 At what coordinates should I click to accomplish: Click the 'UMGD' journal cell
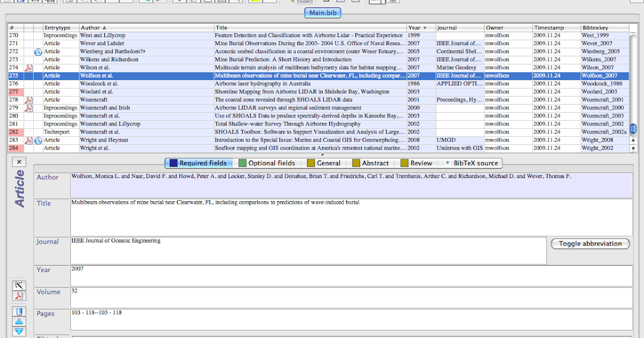click(x=459, y=140)
